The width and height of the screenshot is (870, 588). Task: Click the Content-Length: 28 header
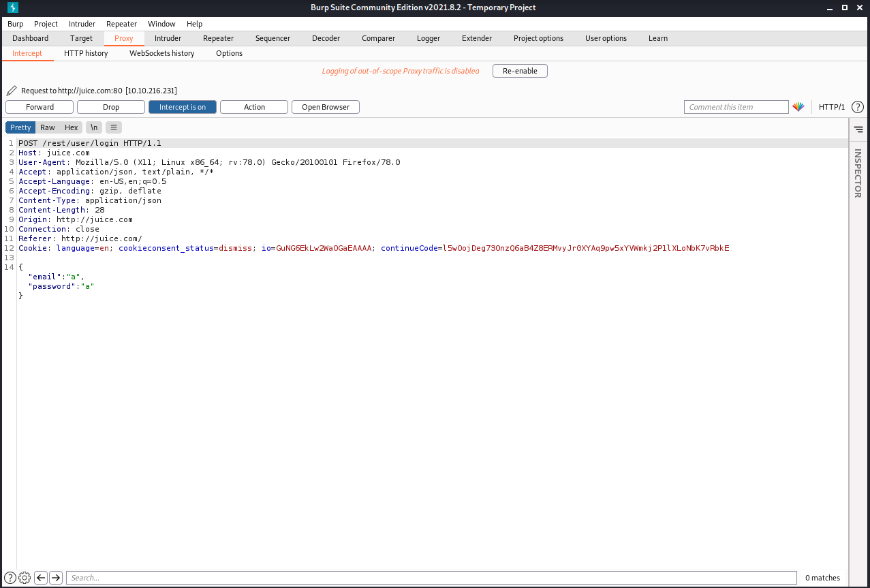(61, 210)
